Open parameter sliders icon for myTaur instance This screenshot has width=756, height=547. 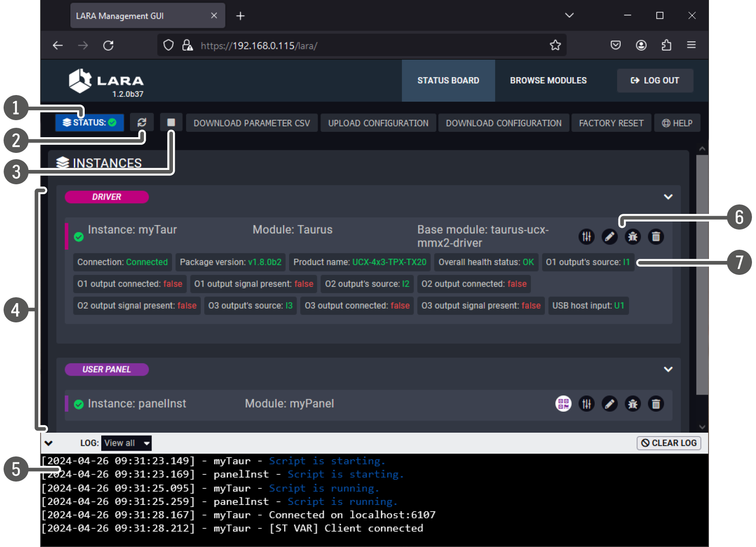click(586, 236)
